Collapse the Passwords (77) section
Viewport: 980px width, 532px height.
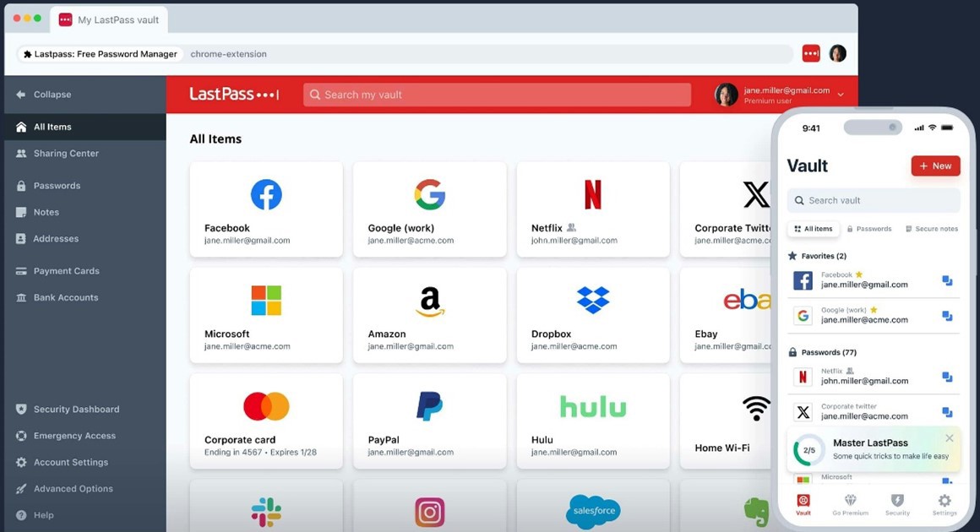(x=822, y=352)
